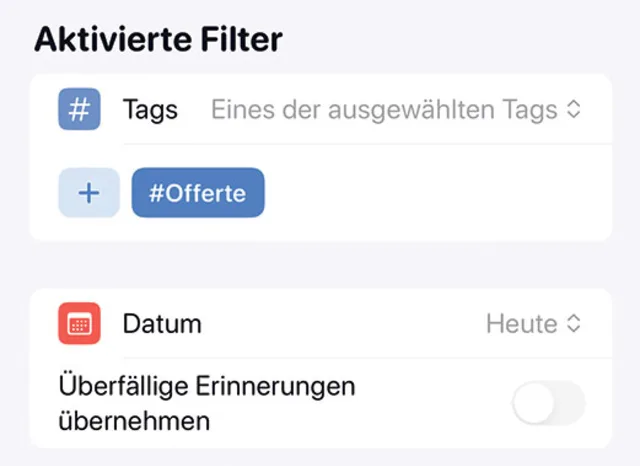Viewport: 640px width, 466px height.
Task: Open the 'Eines der ausgewählten Tags' dropdown
Action: point(395,110)
